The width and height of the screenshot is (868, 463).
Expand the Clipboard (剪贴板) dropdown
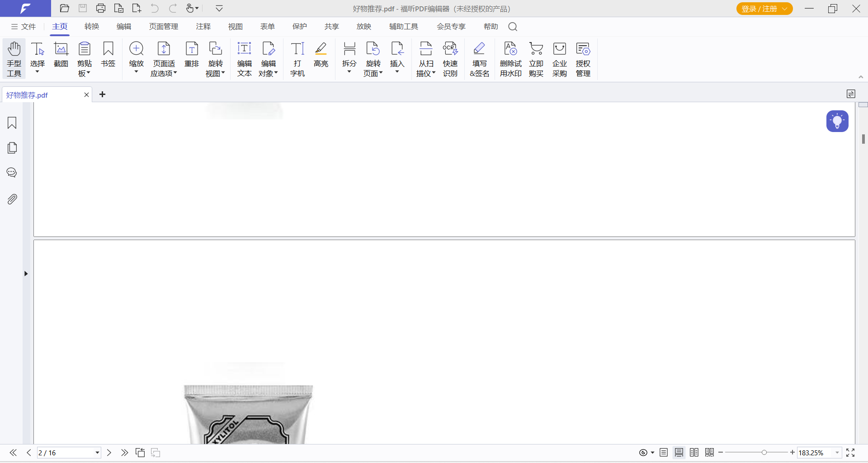89,73
